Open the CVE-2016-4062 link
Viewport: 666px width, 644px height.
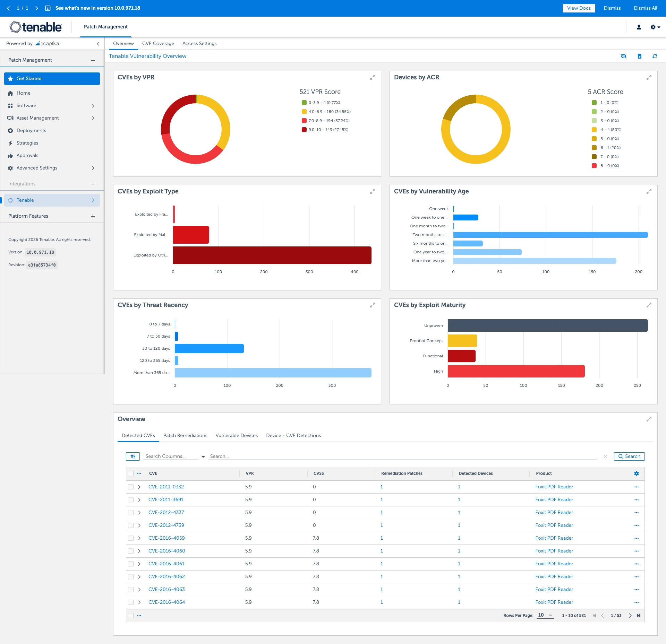166,577
